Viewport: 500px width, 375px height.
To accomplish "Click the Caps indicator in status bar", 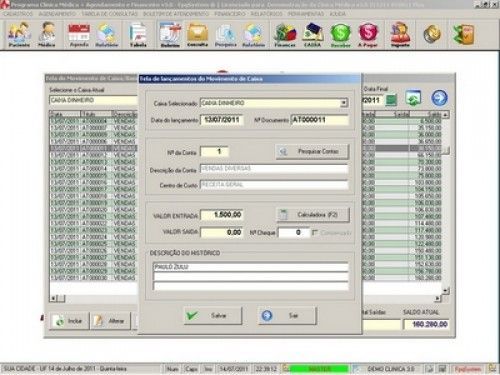I will [191, 369].
